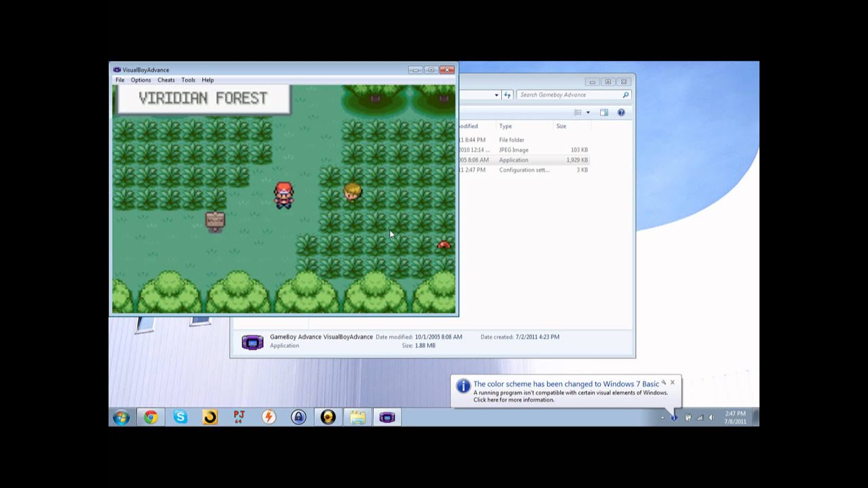This screenshot has width=868, height=488.
Task: Toggle the Explorer preview pane button
Action: pos(604,113)
